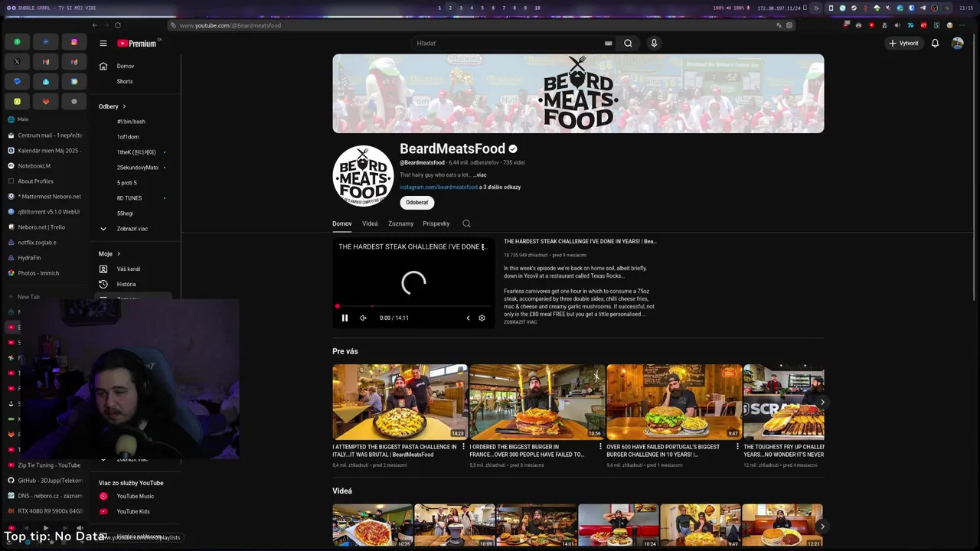Seek on the featured video progress bar
Screen dimensions: 980x551
point(413,306)
